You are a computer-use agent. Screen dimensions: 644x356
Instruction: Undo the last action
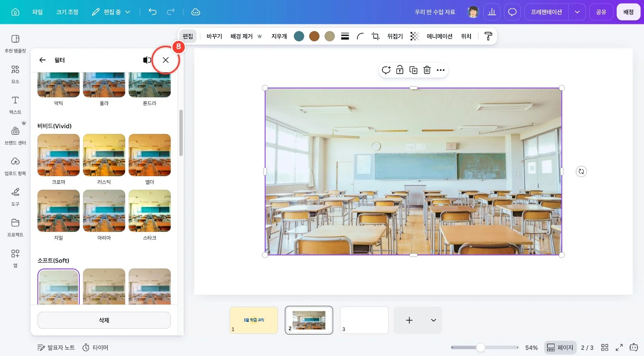coord(153,12)
